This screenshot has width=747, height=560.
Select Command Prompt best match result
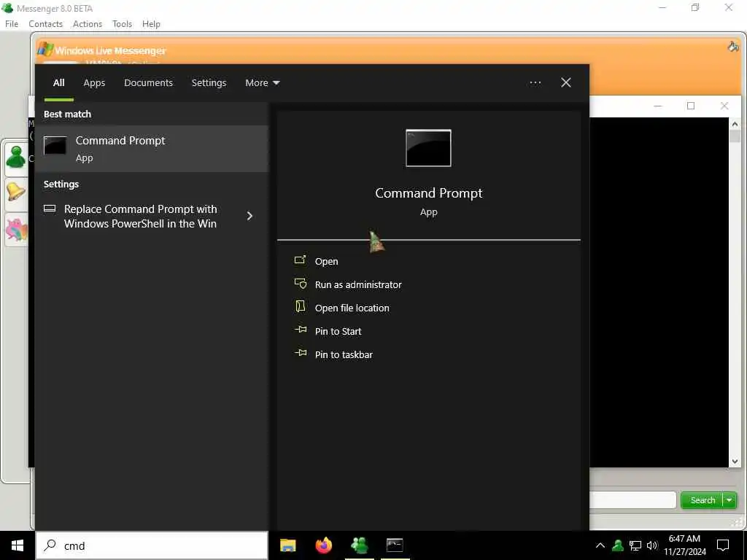152,149
